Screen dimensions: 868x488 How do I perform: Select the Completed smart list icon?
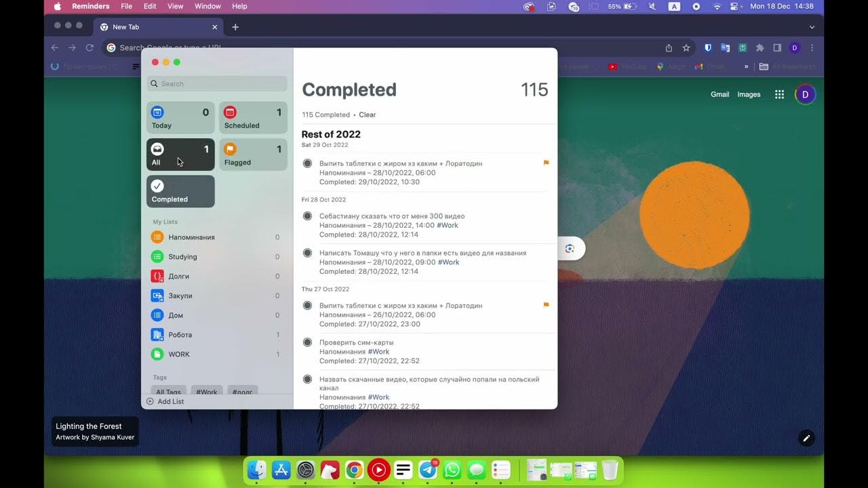pos(158,185)
